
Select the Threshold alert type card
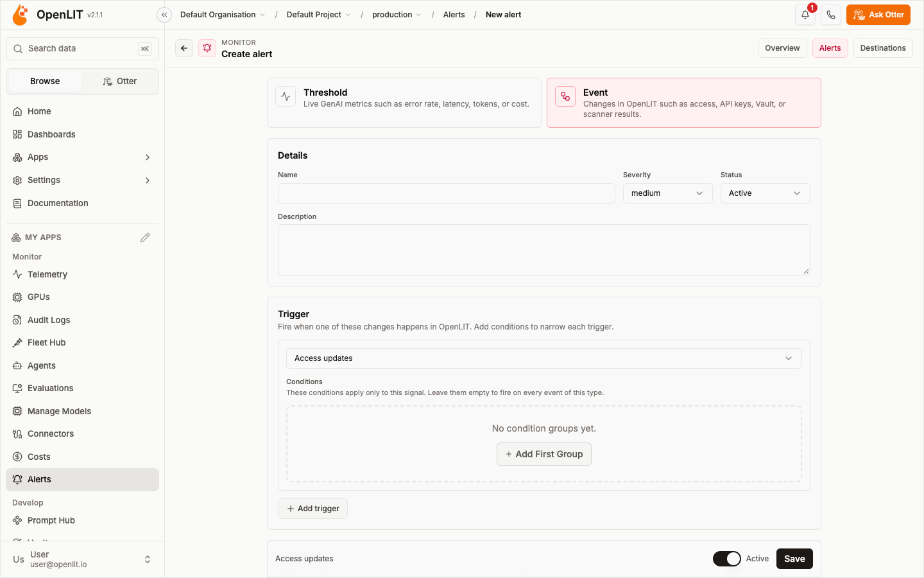[404, 103]
